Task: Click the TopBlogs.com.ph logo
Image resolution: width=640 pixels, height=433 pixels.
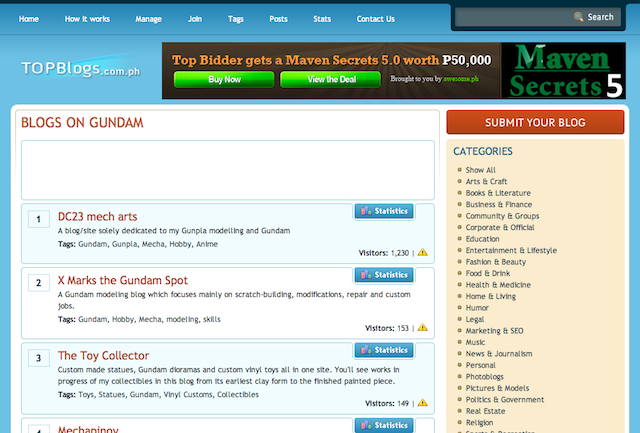Action: (81, 69)
